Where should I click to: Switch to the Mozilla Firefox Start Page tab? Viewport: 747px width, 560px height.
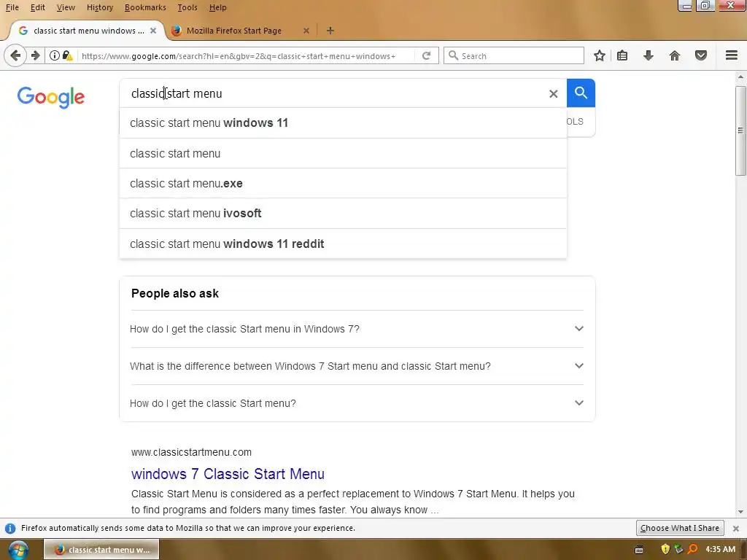click(241, 31)
